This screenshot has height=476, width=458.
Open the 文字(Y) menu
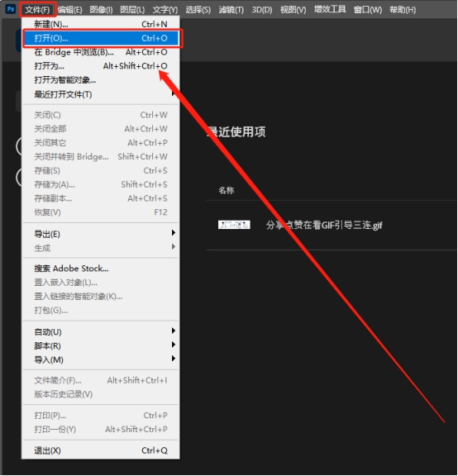point(165,10)
